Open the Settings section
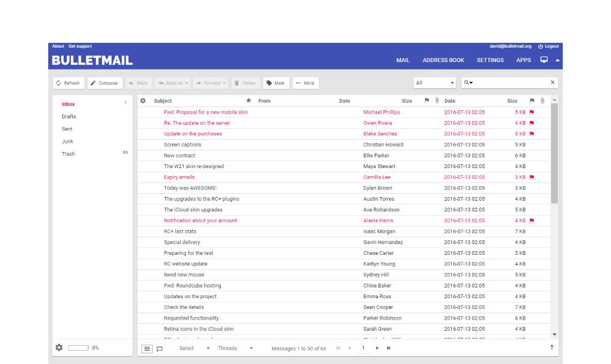Screen dimensions: 611x364 pyautogui.click(x=490, y=60)
